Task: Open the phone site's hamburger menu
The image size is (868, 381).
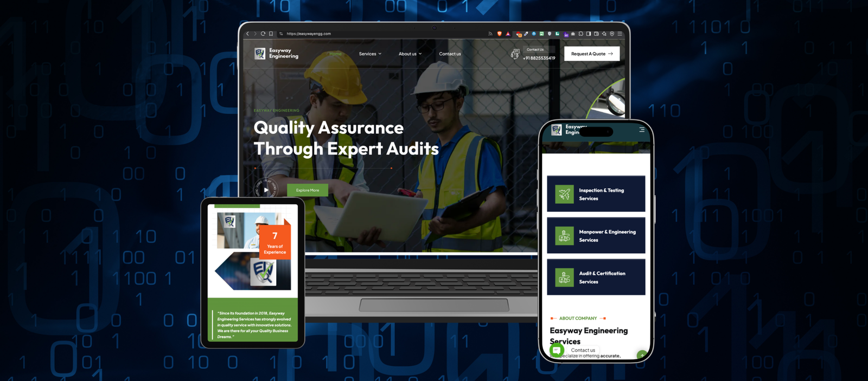Action: (642, 130)
